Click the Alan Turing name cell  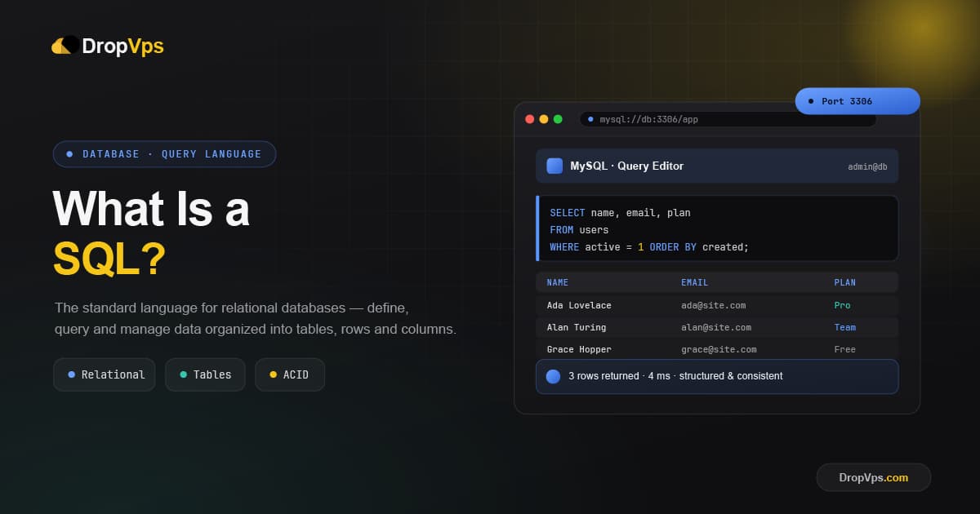[x=577, y=327]
